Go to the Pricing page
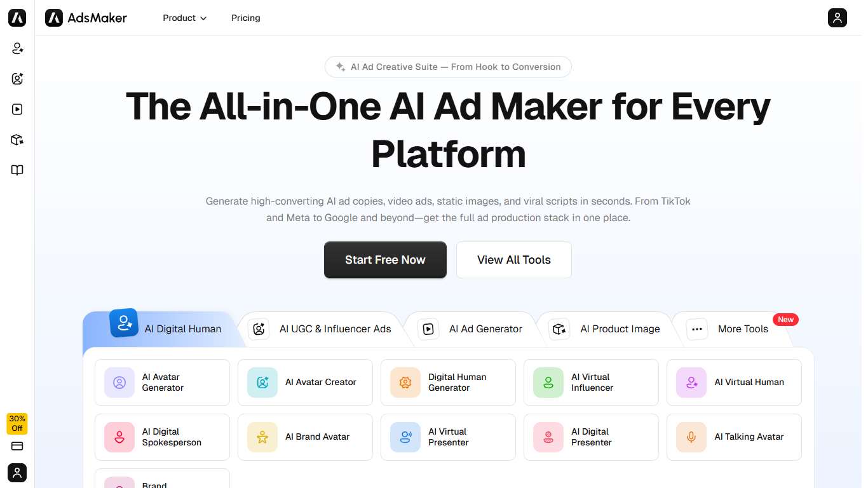The width and height of the screenshot is (868, 488). (245, 18)
